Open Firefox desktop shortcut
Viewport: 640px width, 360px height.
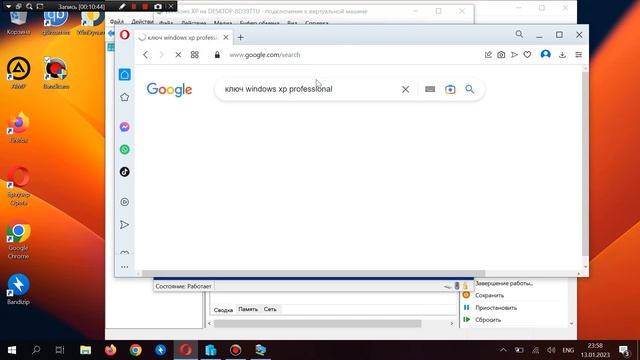[18, 127]
